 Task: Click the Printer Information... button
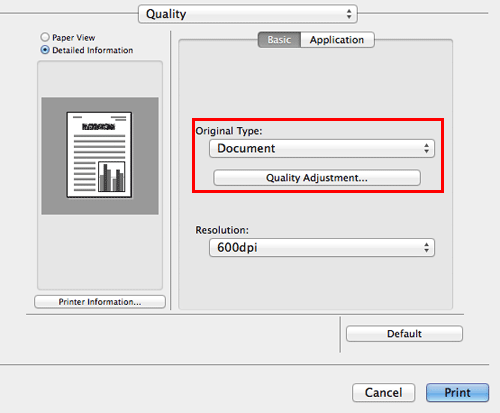[100, 302]
